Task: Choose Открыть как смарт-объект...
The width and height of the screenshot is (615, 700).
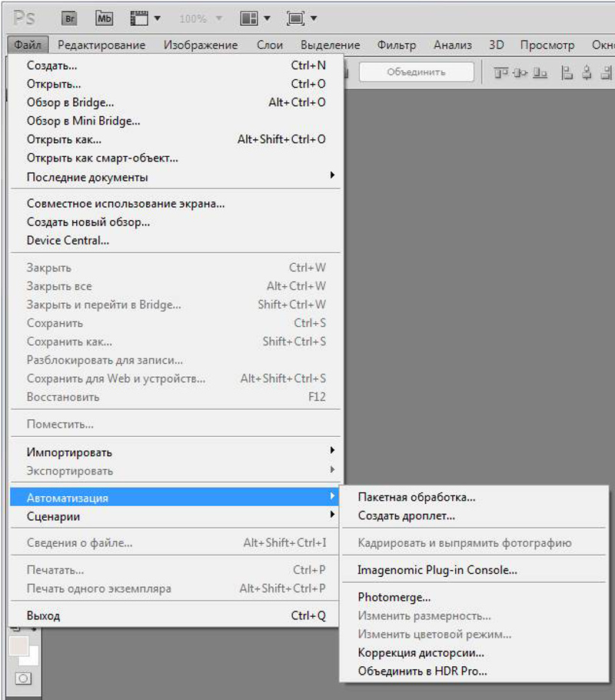Action: click(x=175, y=158)
